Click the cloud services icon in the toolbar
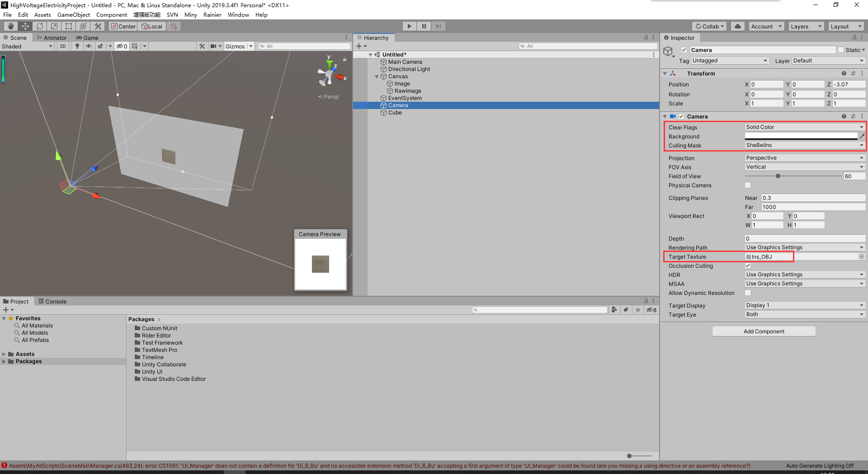This screenshot has height=474, width=868. [737, 26]
